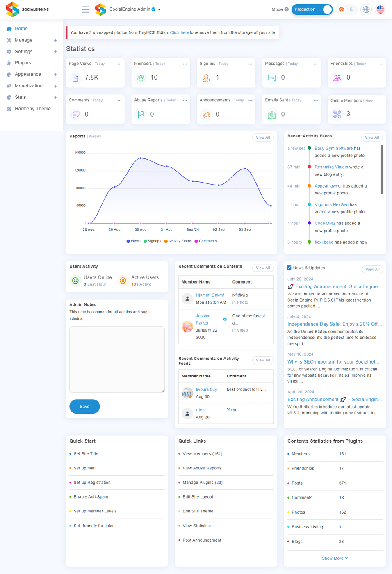Select the Stats sidebar icon
The image size is (392, 574).
pyautogui.click(x=10, y=97)
